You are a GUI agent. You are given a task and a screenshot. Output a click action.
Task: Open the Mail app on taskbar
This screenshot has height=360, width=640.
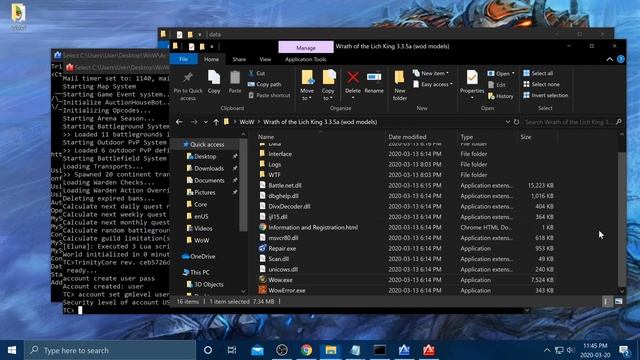(x=257, y=350)
